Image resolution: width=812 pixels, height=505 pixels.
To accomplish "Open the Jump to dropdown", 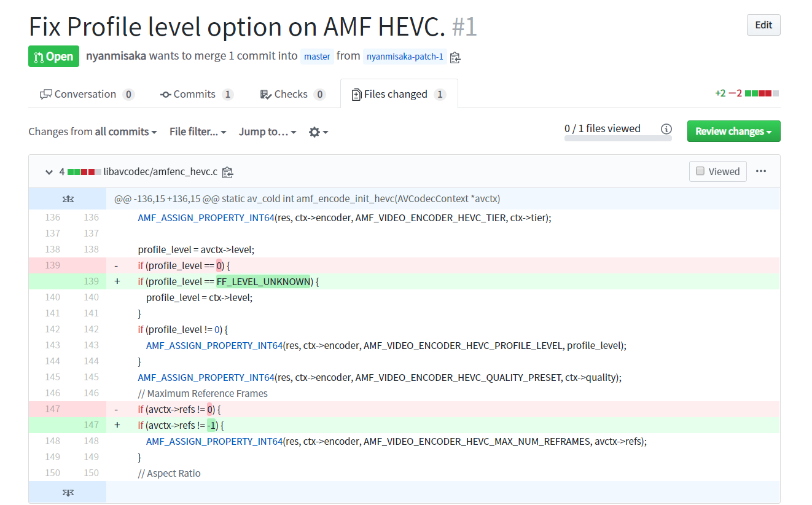I will coord(268,132).
